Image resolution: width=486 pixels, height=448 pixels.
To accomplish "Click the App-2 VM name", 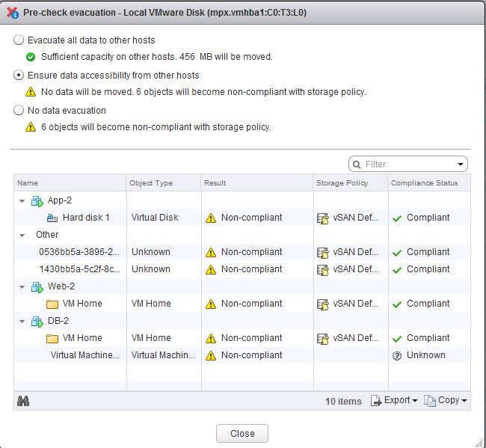I will 60,200.
